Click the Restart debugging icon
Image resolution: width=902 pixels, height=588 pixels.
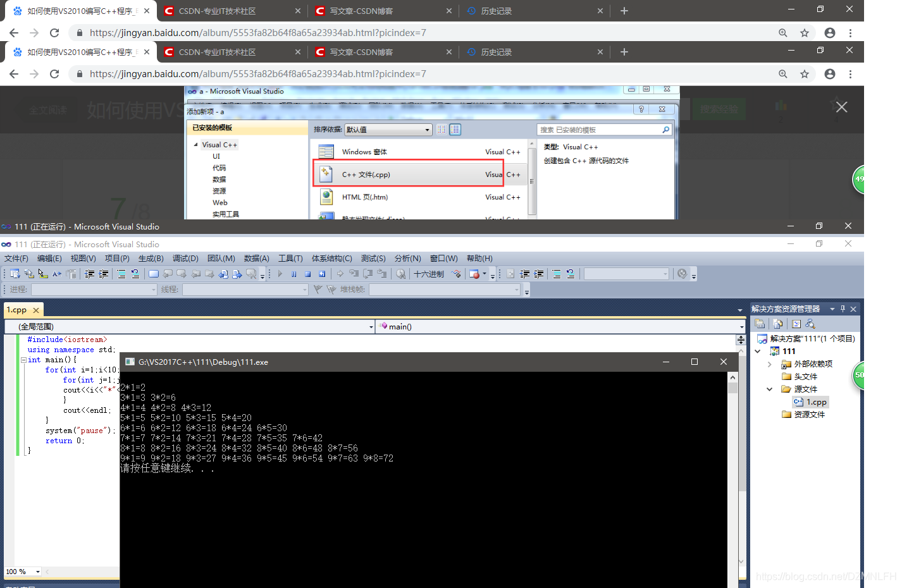coord(322,274)
